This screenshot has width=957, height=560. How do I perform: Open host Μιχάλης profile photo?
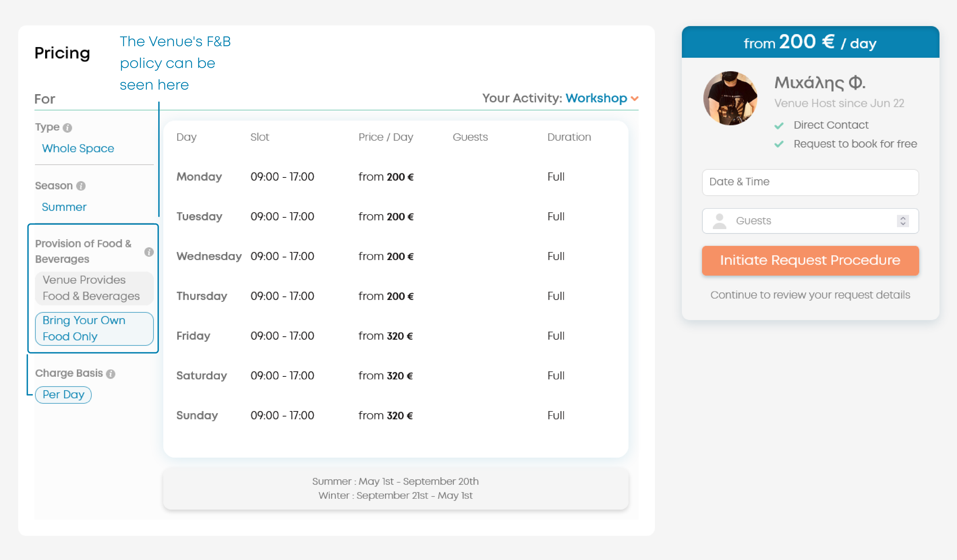point(730,98)
